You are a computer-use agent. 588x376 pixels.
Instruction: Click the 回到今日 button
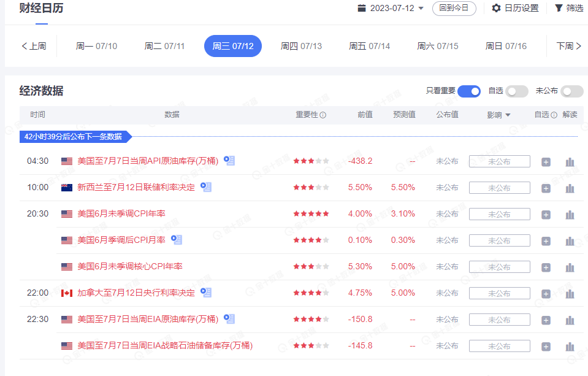point(454,8)
